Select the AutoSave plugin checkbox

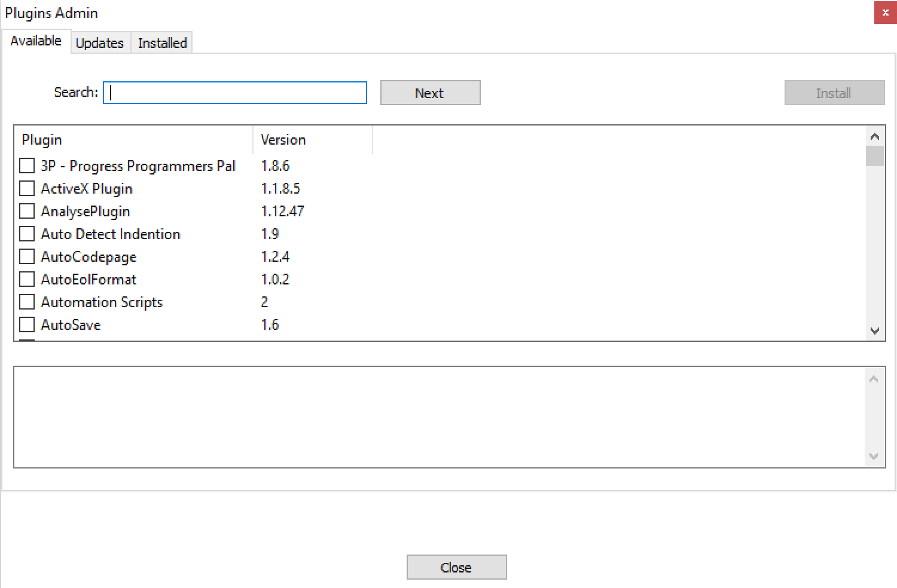(x=27, y=324)
